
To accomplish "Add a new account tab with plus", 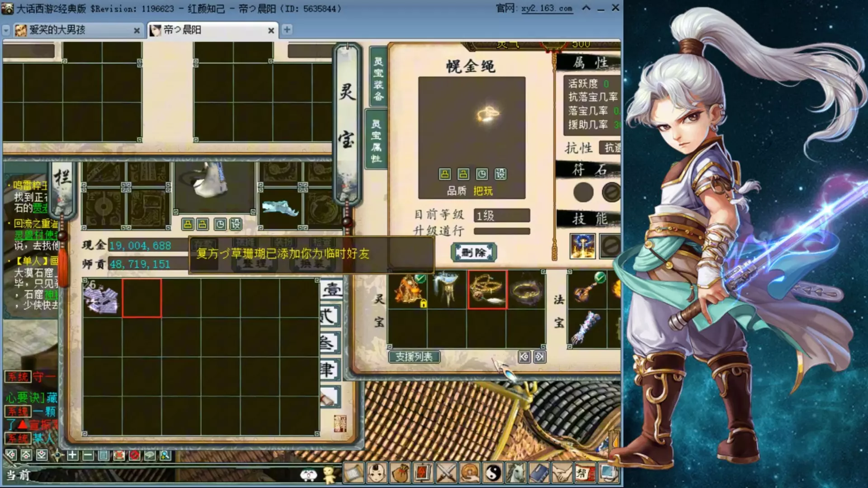I will pos(287,30).
